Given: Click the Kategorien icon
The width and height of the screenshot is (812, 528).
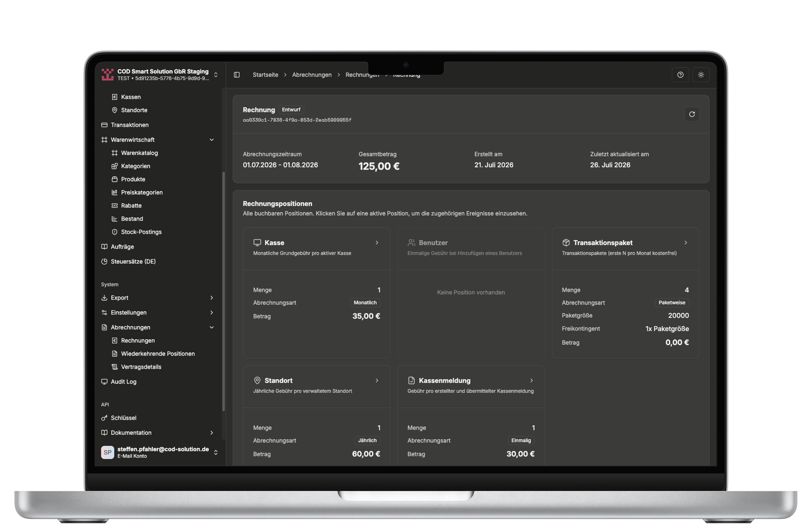Looking at the screenshot, I should pos(115,166).
